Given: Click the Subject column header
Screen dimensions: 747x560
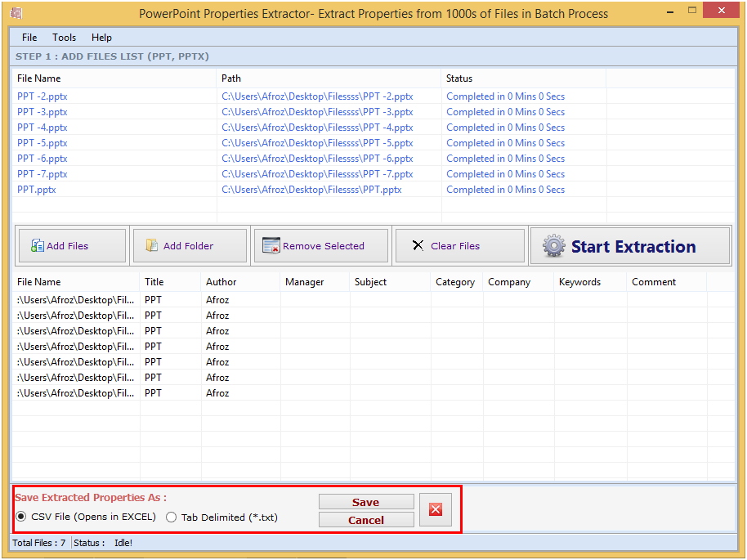Looking at the screenshot, I should pos(390,282).
